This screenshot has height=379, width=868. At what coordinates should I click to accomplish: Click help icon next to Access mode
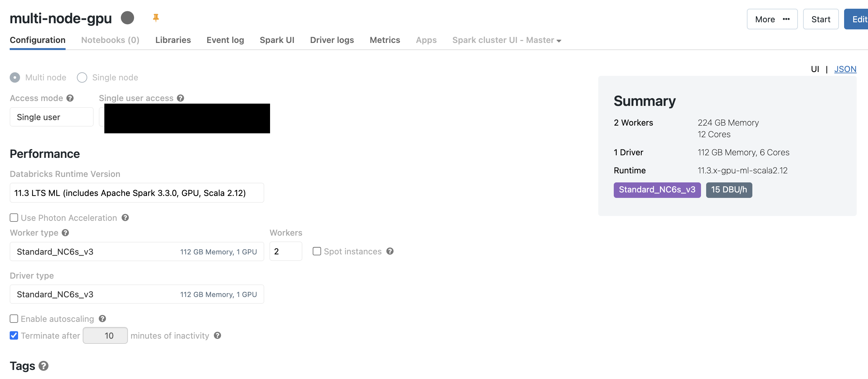click(x=70, y=98)
